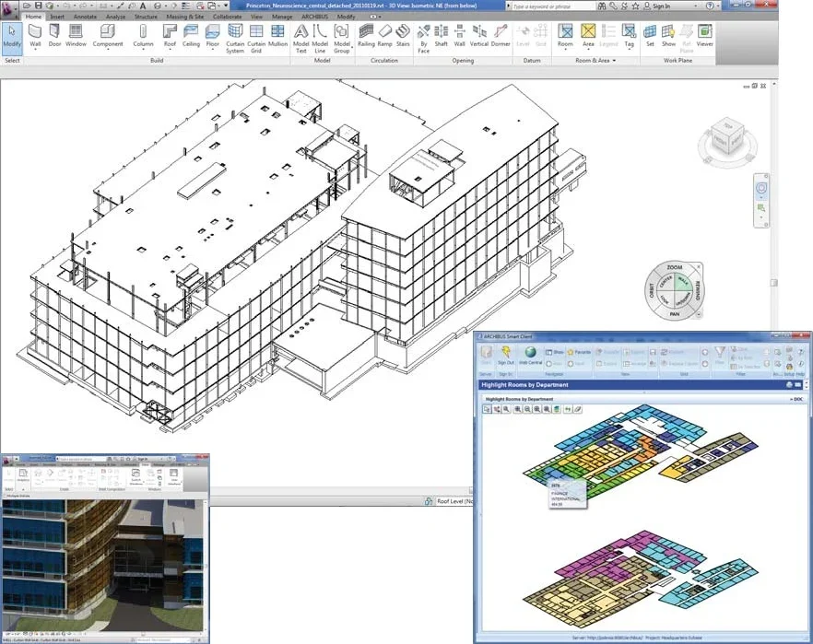
Task: Select the Vertical opening tool
Action: pyautogui.click(x=479, y=36)
